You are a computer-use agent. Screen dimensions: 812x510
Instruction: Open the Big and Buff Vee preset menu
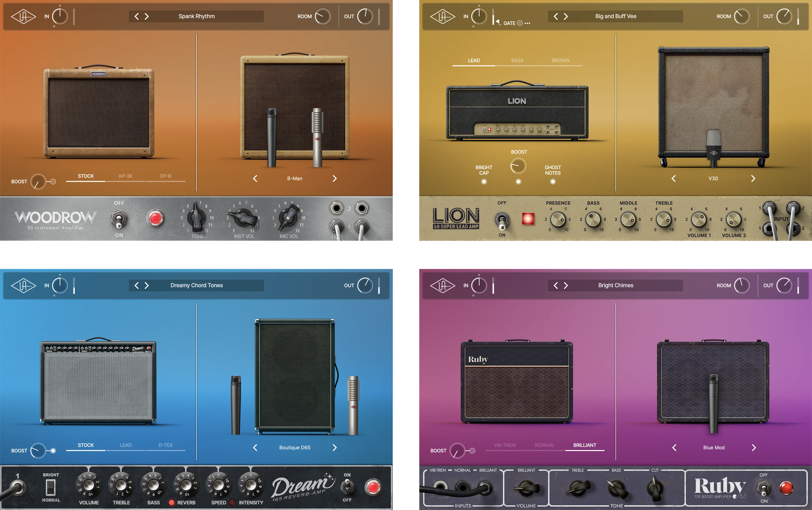pos(616,16)
